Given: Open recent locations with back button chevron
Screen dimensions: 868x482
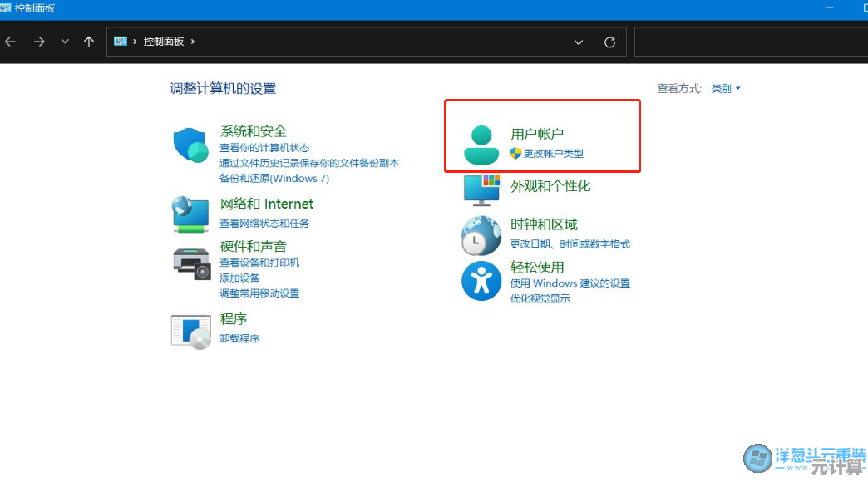Looking at the screenshot, I should click(64, 42).
